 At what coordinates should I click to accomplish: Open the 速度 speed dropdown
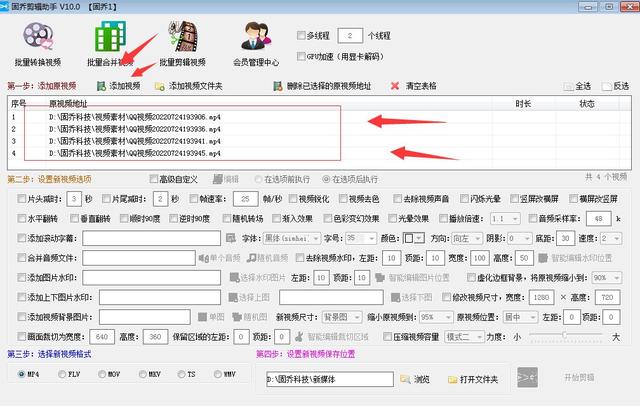tap(611, 238)
